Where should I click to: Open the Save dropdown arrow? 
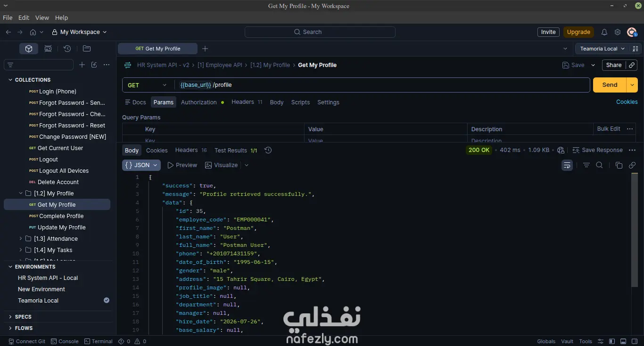593,65
